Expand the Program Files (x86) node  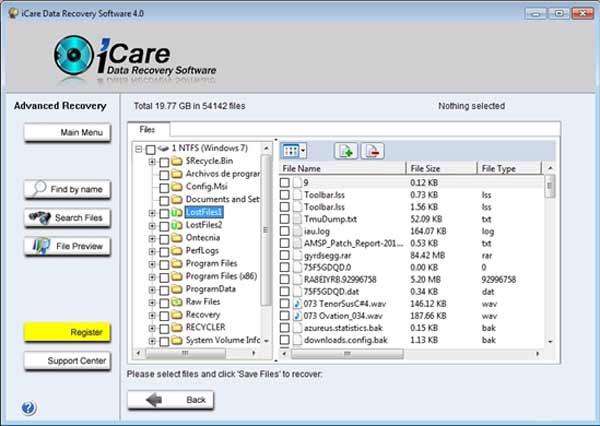[152, 277]
